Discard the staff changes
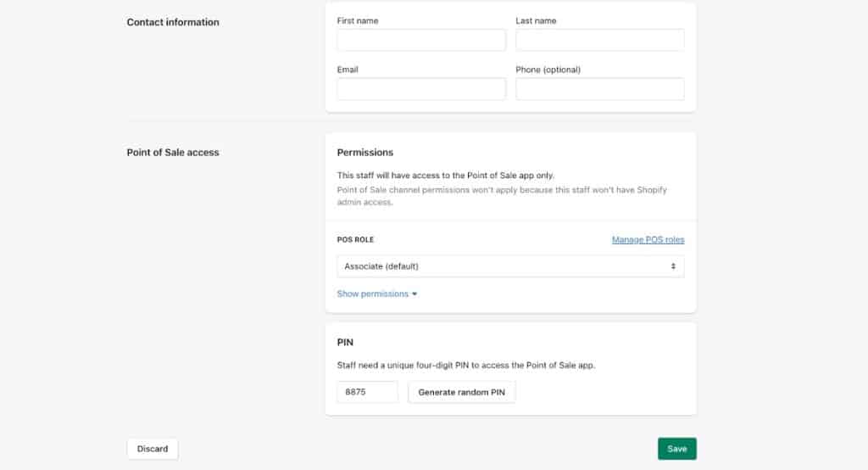 pyautogui.click(x=153, y=449)
